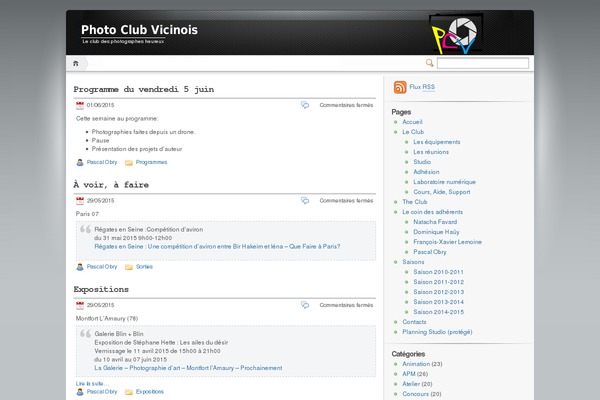Image resolution: width=600 pixels, height=400 pixels.
Task: Click author icon beside Pascal Obry in Programme post
Action: click(x=80, y=162)
